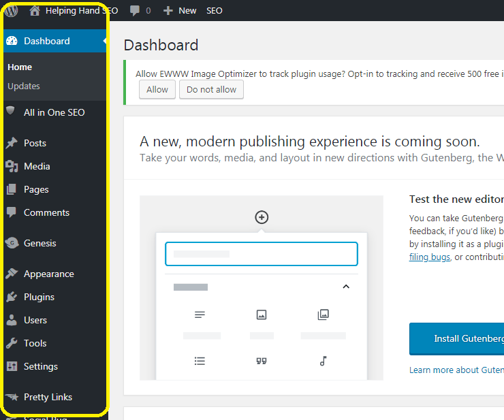This screenshot has width=504, height=420.
Task: Open the All in One SEO menu
Action: (54, 112)
